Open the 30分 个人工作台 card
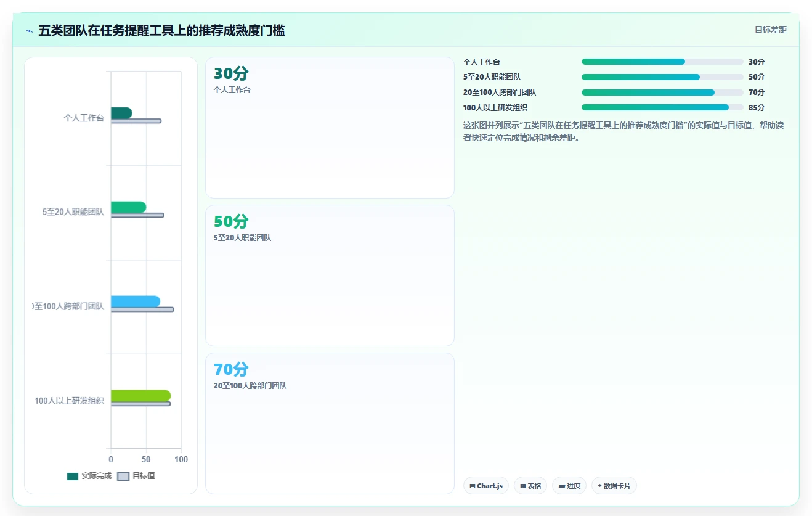Viewport: 812px width, 516px height. click(330, 128)
